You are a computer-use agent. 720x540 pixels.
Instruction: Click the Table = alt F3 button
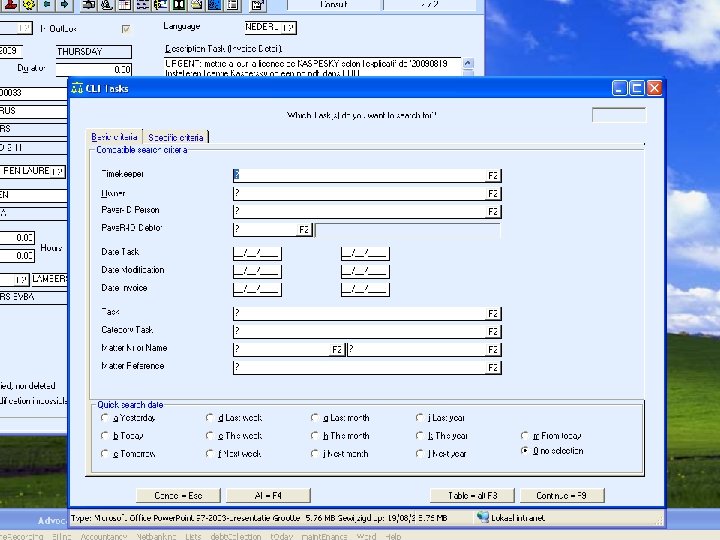472,495
